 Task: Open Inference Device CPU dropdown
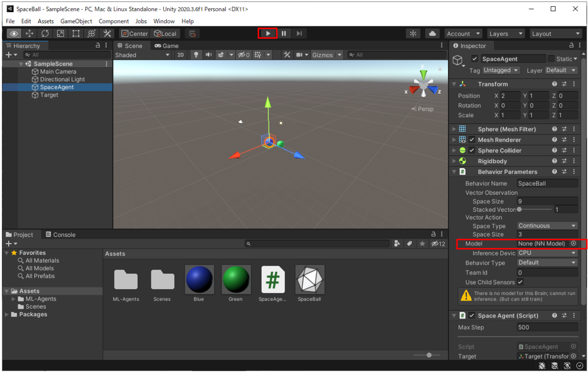(547, 253)
